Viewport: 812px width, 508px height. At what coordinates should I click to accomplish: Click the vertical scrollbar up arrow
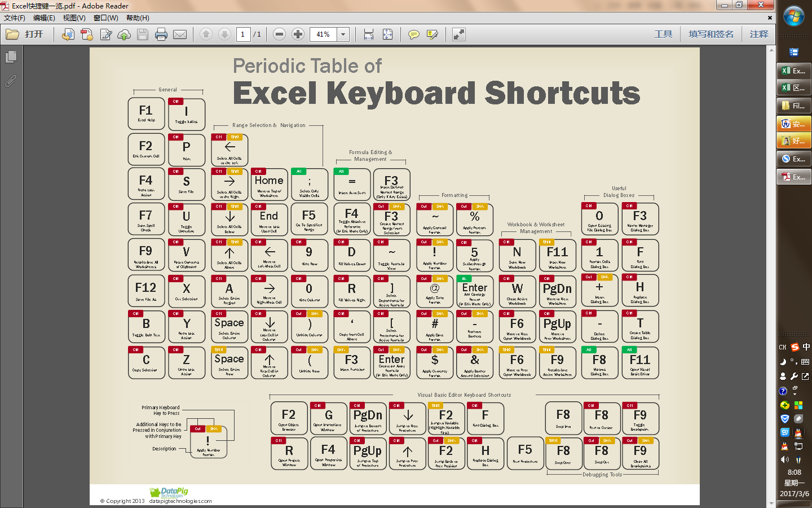[x=771, y=51]
